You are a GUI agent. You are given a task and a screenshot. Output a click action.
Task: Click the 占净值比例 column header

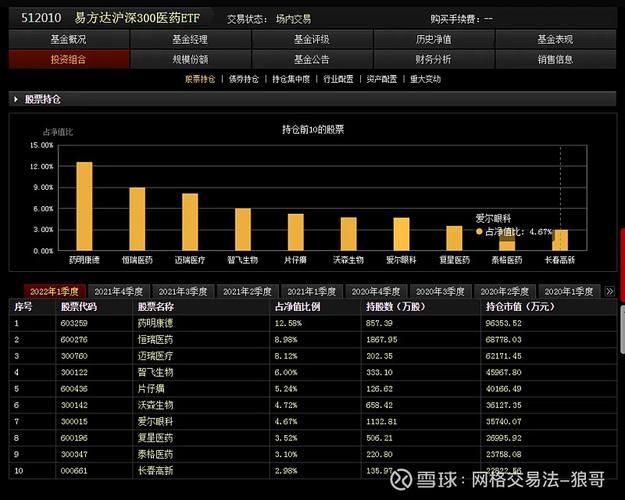pyautogui.click(x=297, y=307)
